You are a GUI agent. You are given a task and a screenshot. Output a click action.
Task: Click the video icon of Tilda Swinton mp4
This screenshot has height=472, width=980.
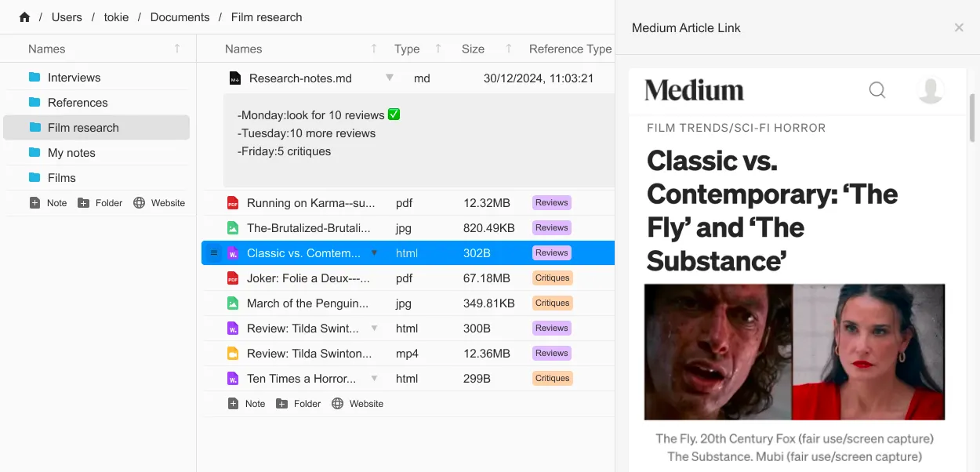pyautogui.click(x=233, y=354)
